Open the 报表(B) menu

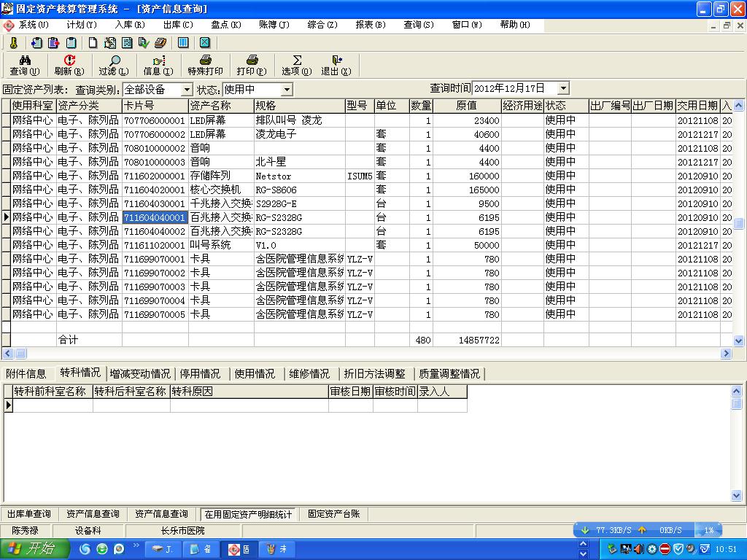click(370, 25)
